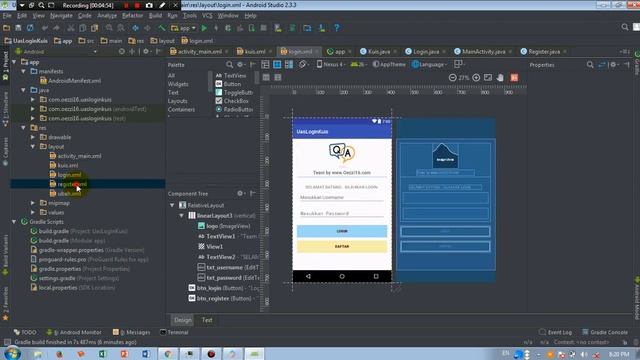
Task: Open the Android project view dropdown
Action: coord(56,52)
